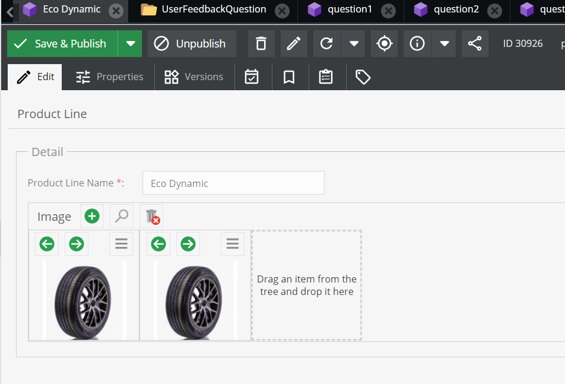Select the ID 30926 text
The image size is (565, 384).
click(x=523, y=44)
